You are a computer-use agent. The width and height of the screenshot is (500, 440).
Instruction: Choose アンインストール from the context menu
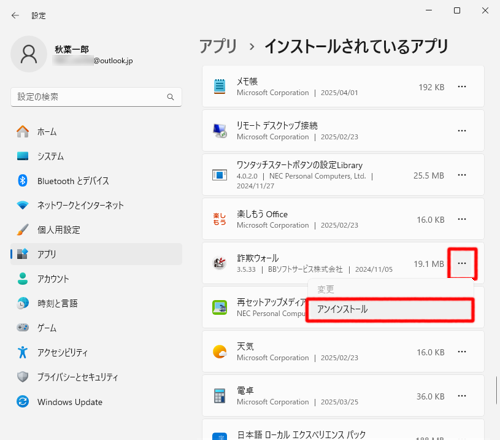(x=390, y=309)
